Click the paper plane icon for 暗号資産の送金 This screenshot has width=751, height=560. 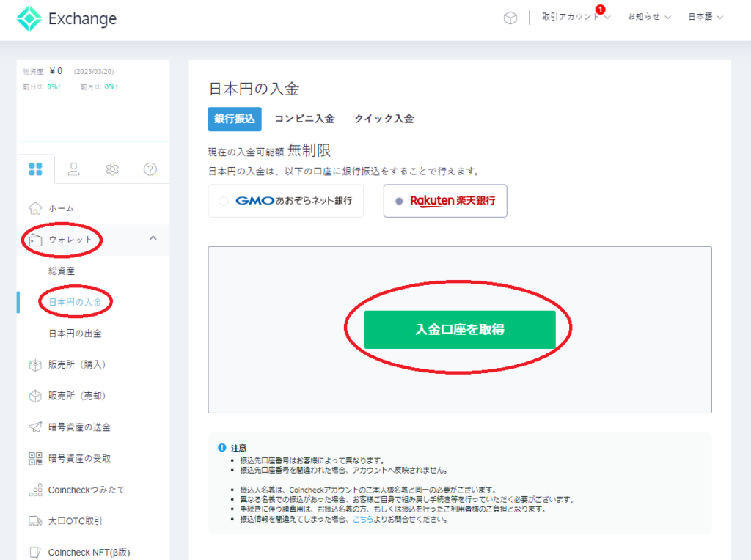(35, 427)
